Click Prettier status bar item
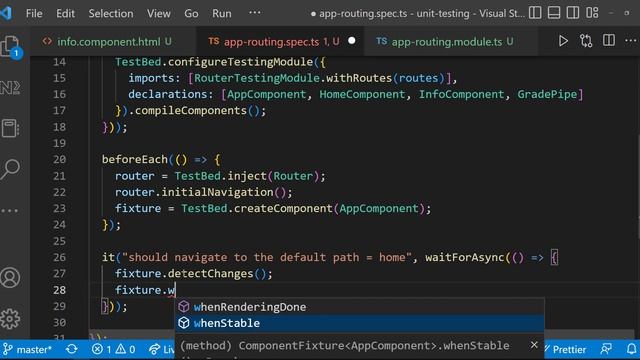640x360 pixels. [565, 350]
